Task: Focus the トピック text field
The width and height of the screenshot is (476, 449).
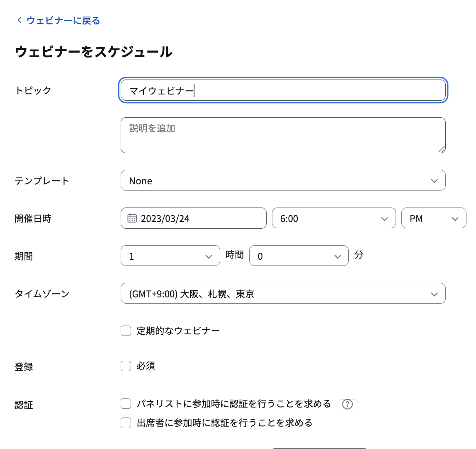Action: tap(283, 90)
